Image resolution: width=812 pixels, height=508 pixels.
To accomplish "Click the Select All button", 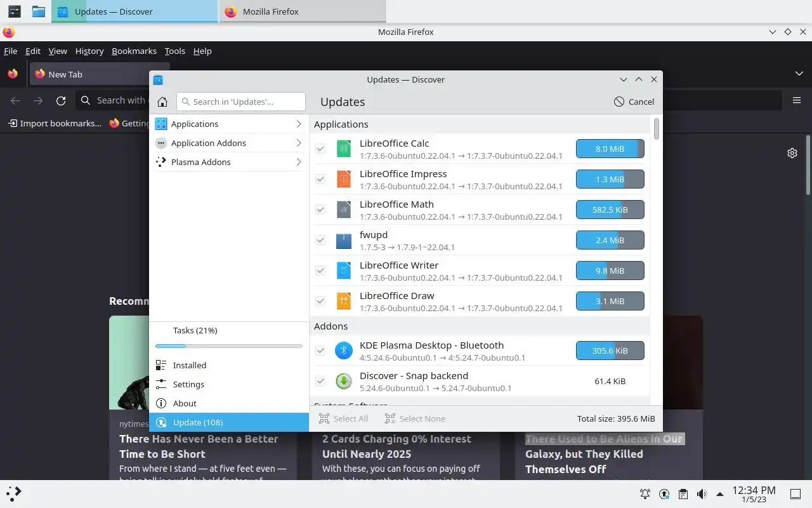I will (x=343, y=418).
